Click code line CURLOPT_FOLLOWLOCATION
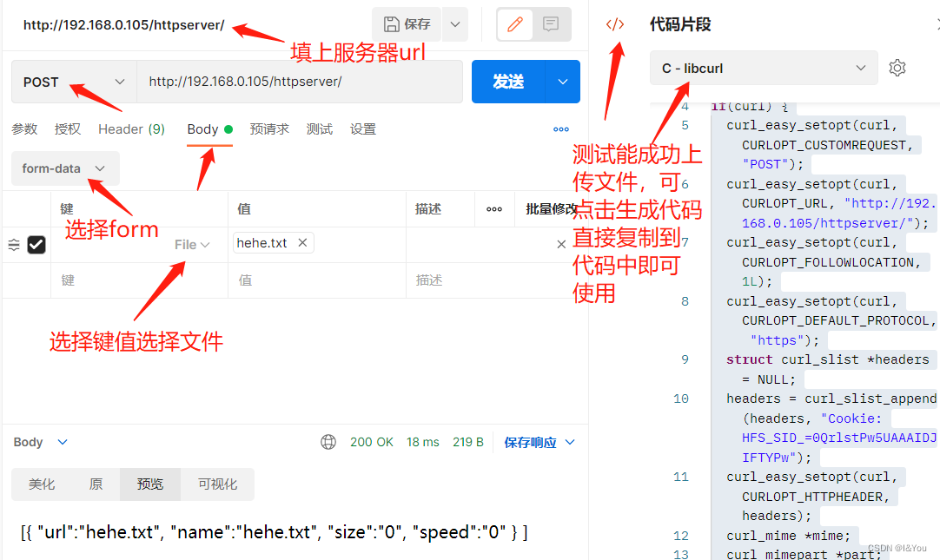Screen dimensions: 940x560 point(831,262)
